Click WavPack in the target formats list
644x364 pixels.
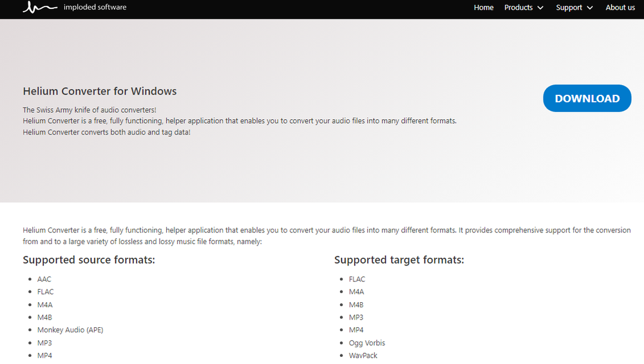(x=363, y=356)
